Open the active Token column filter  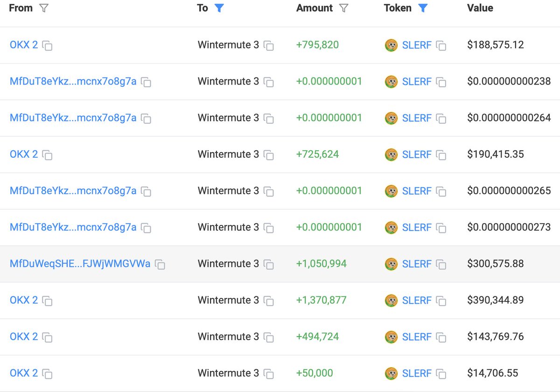click(x=423, y=8)
